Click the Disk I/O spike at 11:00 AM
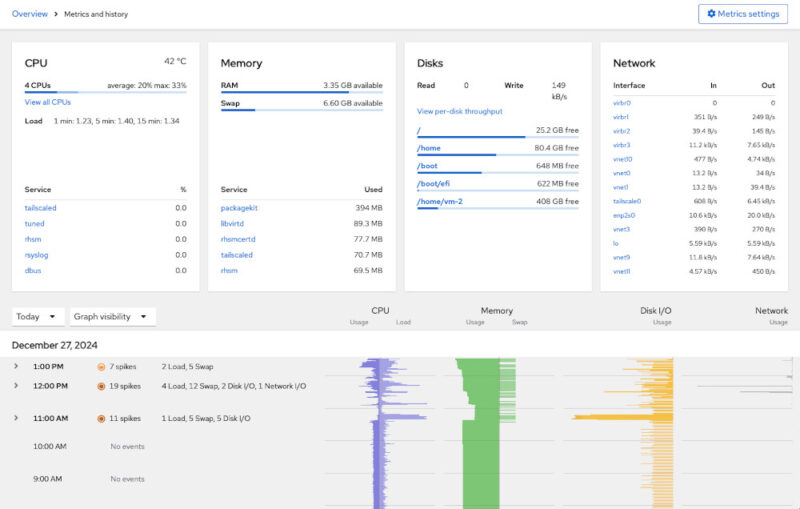This screenshot has width=800, height=509. pyautogui.click(x=610, y=417)
